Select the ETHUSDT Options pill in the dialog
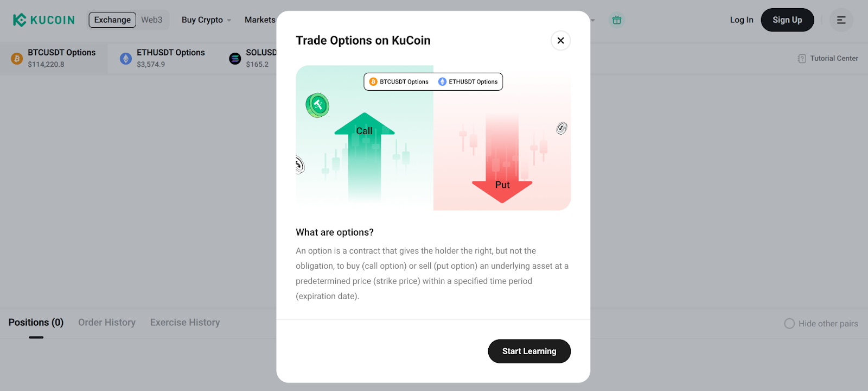868x391 pixels. [468, 81]
